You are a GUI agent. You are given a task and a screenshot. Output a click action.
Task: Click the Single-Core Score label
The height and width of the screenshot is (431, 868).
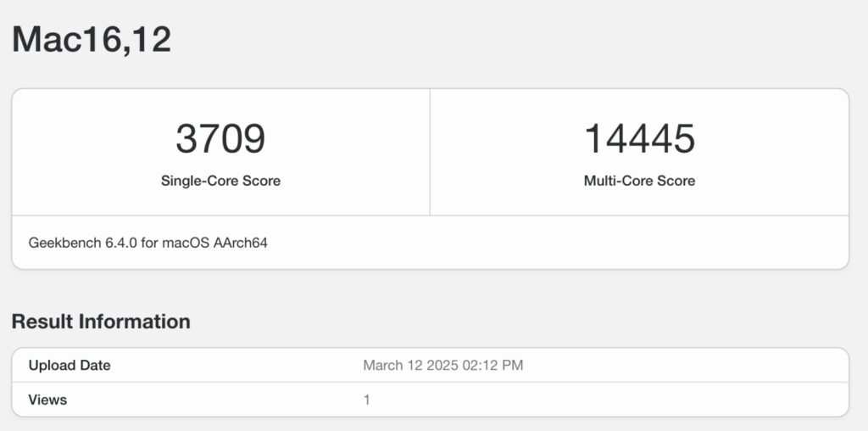(x=220, y=181)
